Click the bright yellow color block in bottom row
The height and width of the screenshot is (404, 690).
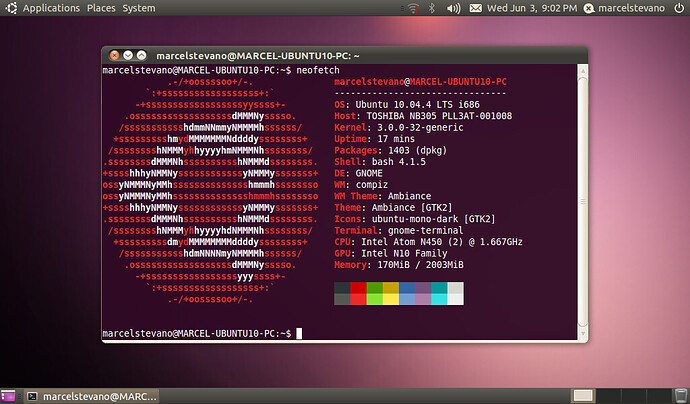click(391, 299)
